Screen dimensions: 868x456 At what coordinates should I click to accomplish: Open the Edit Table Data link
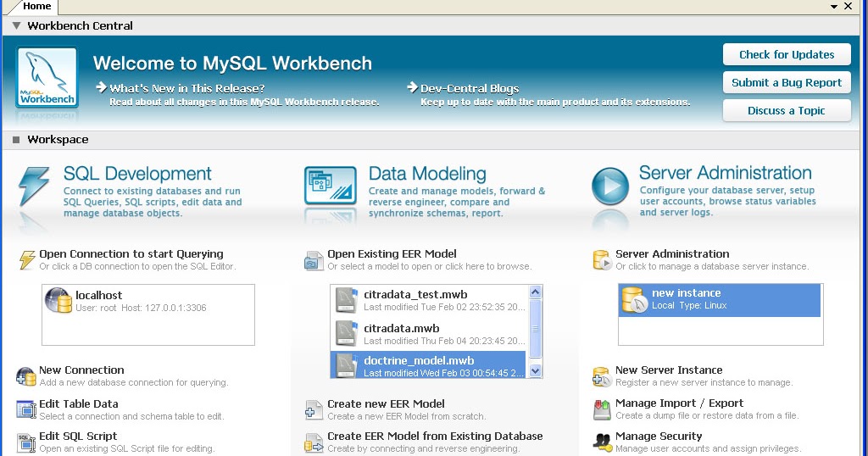click(79, 403)
